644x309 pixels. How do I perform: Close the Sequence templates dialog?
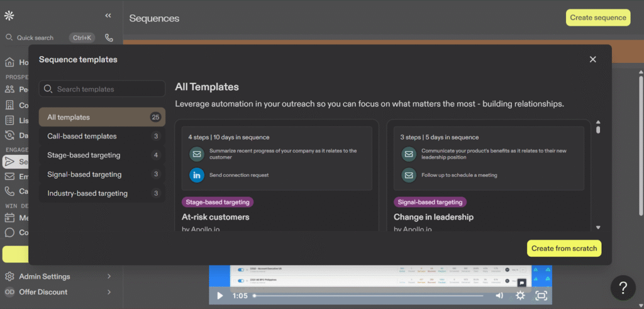tap(592, 59)
